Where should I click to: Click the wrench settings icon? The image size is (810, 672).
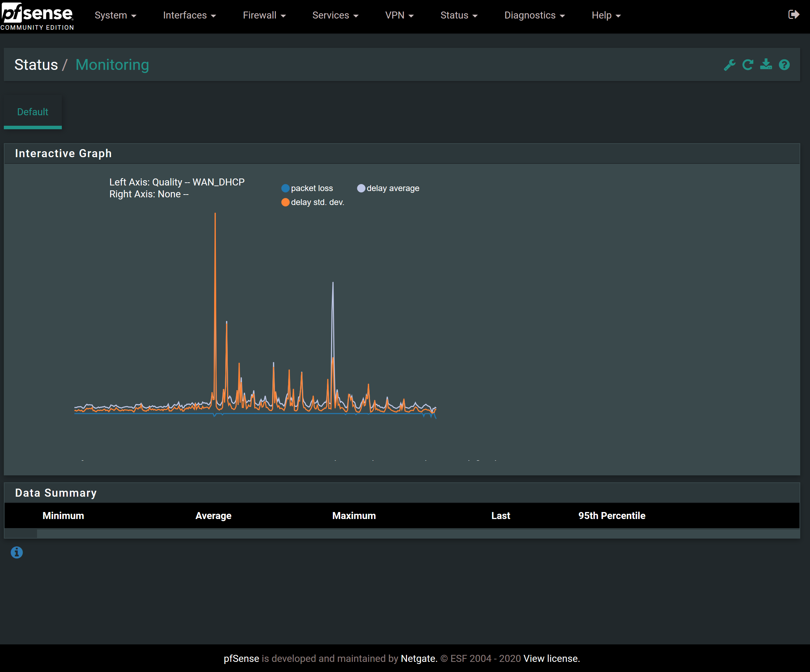coord(729,65)
